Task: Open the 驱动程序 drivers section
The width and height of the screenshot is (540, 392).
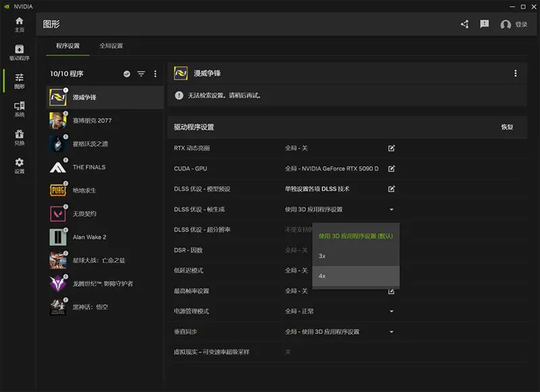Action: [20, 53]
